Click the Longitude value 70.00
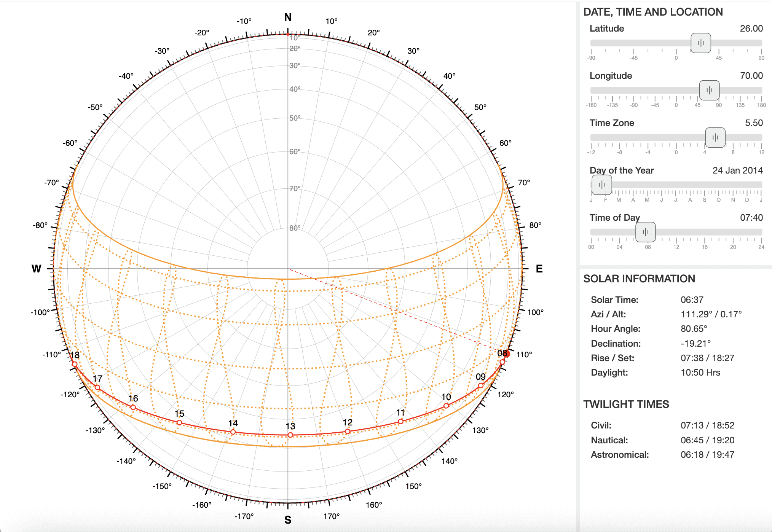This screenshot has width=772, height=532. point(751,76)
